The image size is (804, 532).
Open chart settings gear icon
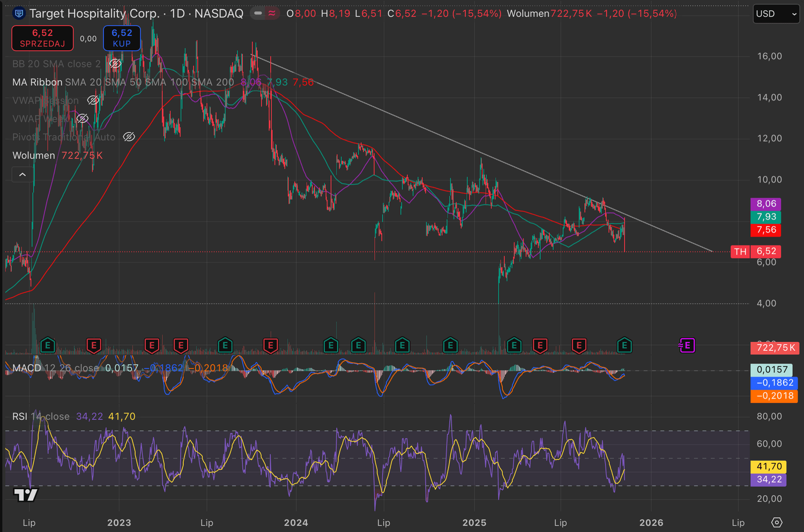coord(777,522)
